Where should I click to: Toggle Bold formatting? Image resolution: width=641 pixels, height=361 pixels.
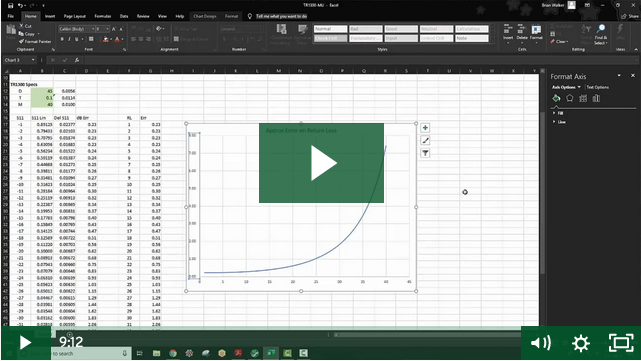[x=62, y=39]
